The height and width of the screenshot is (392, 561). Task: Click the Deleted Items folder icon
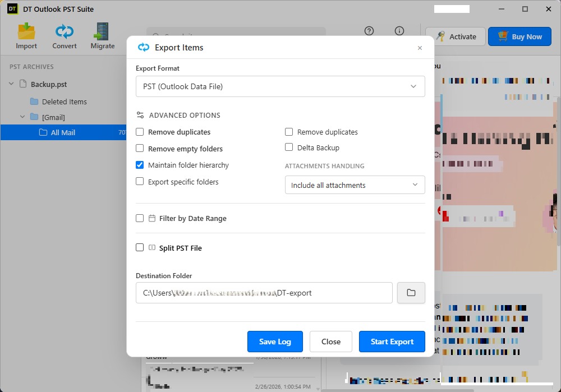click(34, 102)
